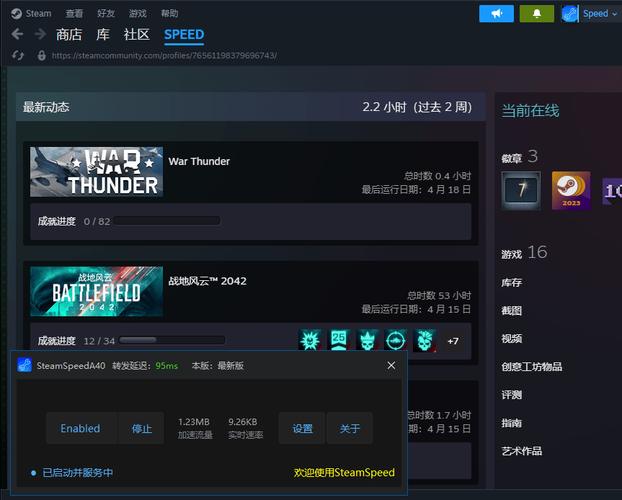622x500 pixels.
Task: Open the War Thunder title link
Action: [x=199, y=162]
